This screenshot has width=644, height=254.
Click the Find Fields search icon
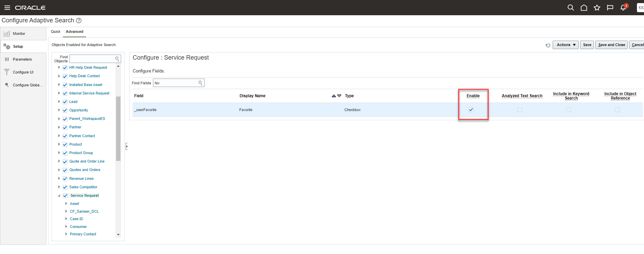pyautogui.click(x=200, y=83)
